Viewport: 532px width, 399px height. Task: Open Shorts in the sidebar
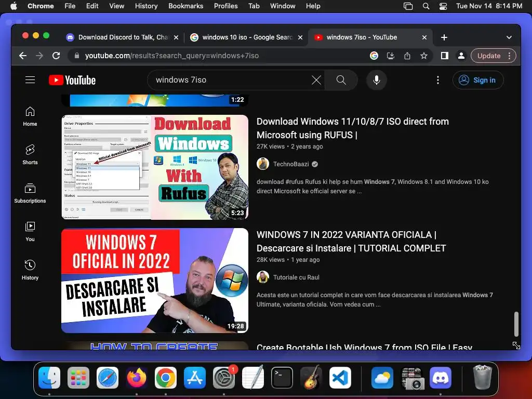tap(30, 155)
